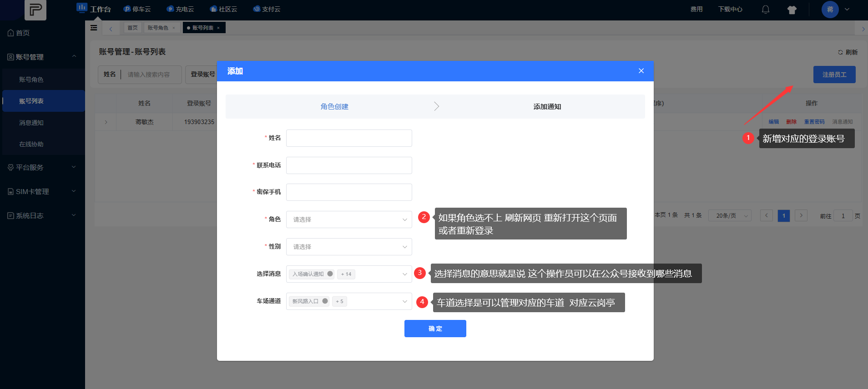Click the 蒋敏杰 name cell
This screenshot has width=868, height=389.
coord(144,122)
